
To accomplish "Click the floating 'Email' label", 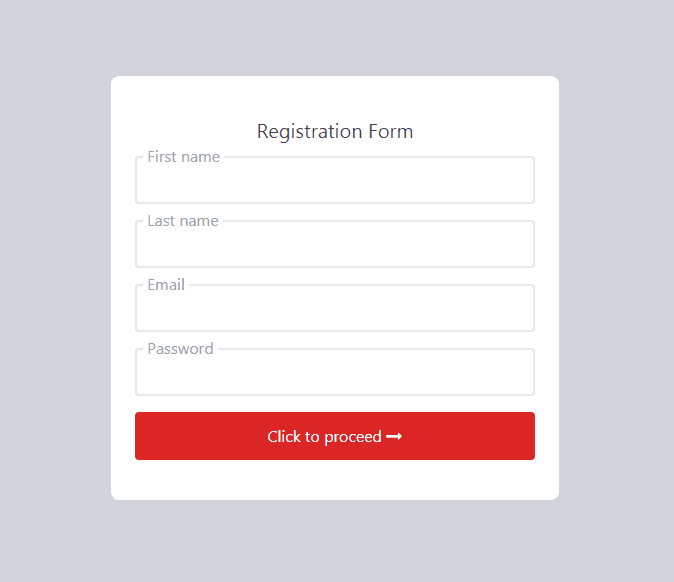I will point(166,285).
